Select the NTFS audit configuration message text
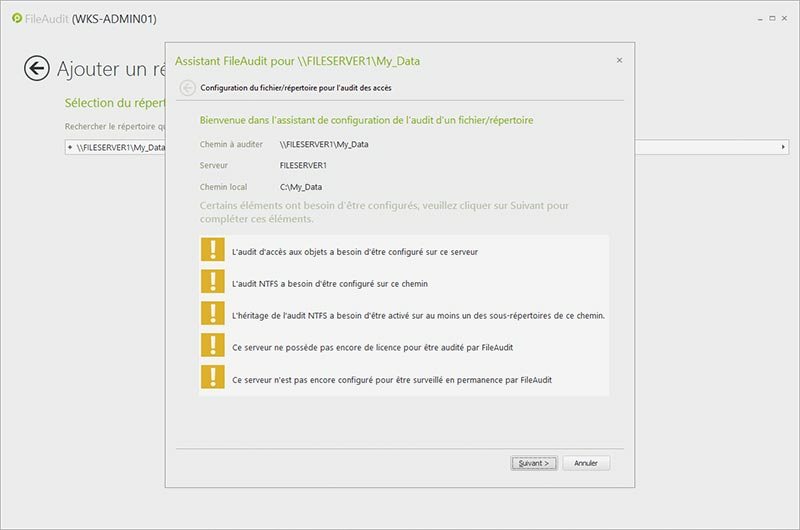The image size is (800, 530). pos(315,284)
